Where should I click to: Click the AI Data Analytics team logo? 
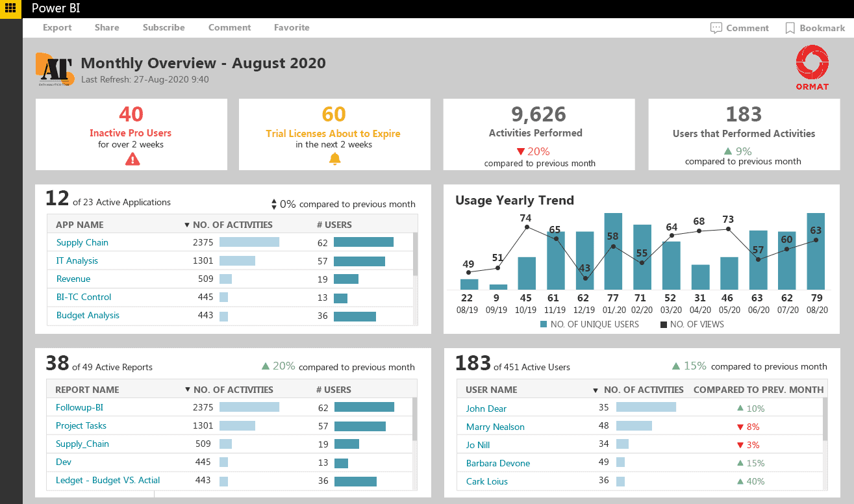(x=55, y=69)
